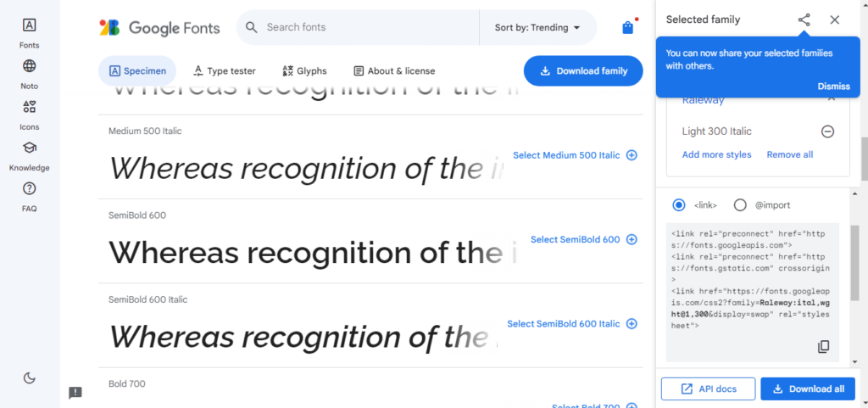Click the send feedback icon at bottom left
This screenshot has height=408, width=868.
coord(75,393)
